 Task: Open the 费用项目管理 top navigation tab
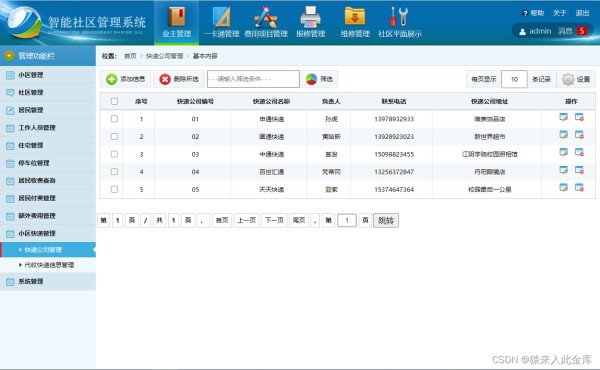pyautogui.click(x=266, y=23)
